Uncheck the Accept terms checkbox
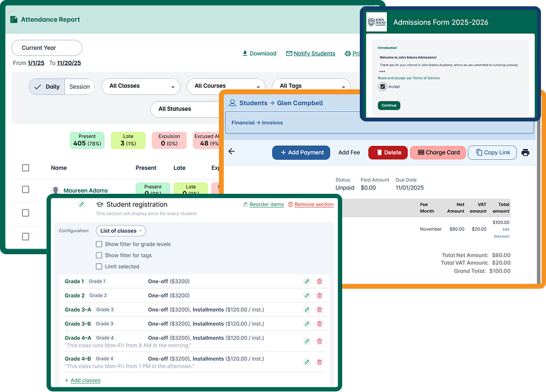Screen dimensions: 546x392 click(382, 87)
